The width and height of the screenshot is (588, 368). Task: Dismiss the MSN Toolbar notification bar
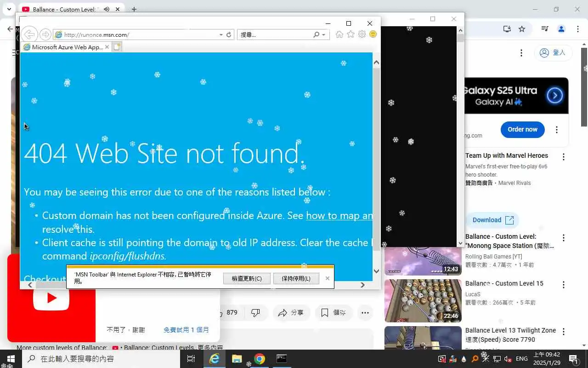328,278
